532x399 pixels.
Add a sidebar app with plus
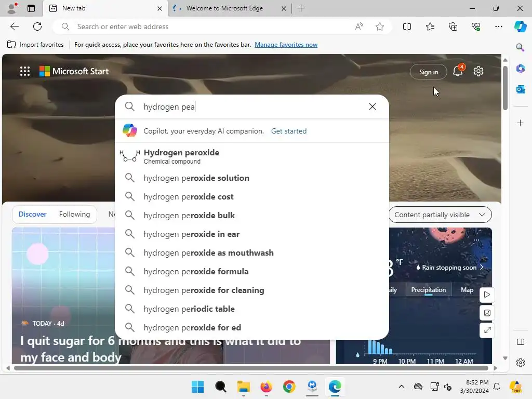[520, 123]
